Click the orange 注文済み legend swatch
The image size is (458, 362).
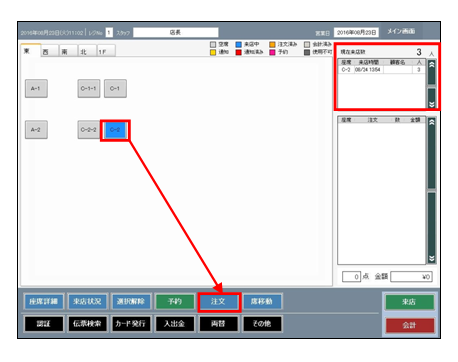tap(272, 44)
